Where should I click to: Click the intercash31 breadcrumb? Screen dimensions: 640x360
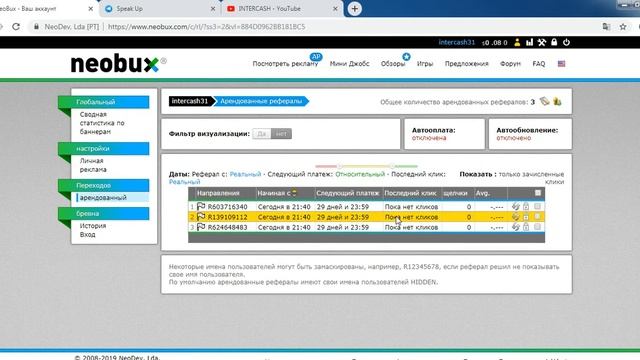click(x=190, y=101)
